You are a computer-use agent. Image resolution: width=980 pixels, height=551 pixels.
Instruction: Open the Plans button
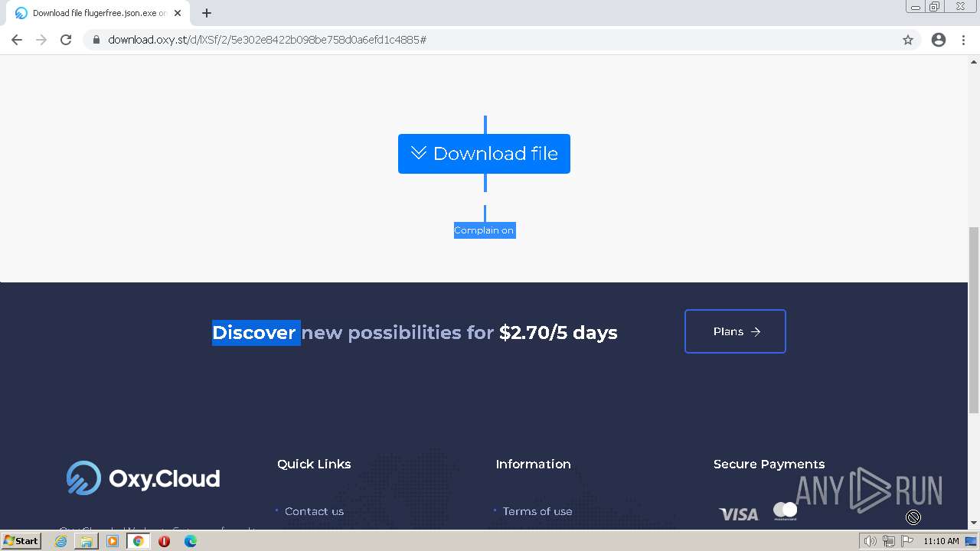click(x=735, y=331)
